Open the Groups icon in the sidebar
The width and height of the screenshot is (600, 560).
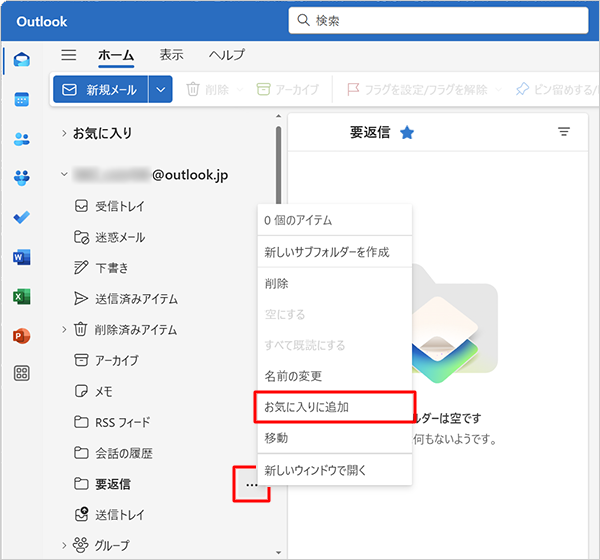22,178
